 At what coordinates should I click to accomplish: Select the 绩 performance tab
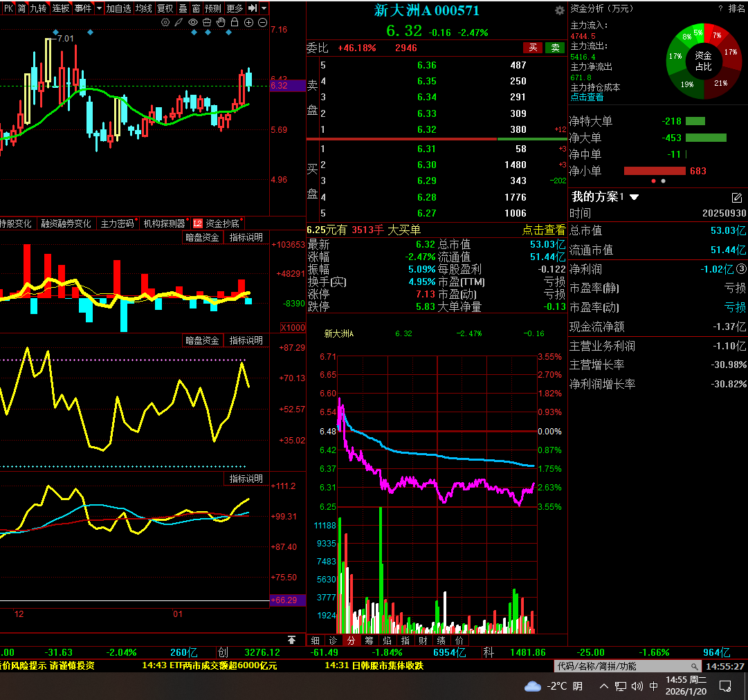click(441, 641)
